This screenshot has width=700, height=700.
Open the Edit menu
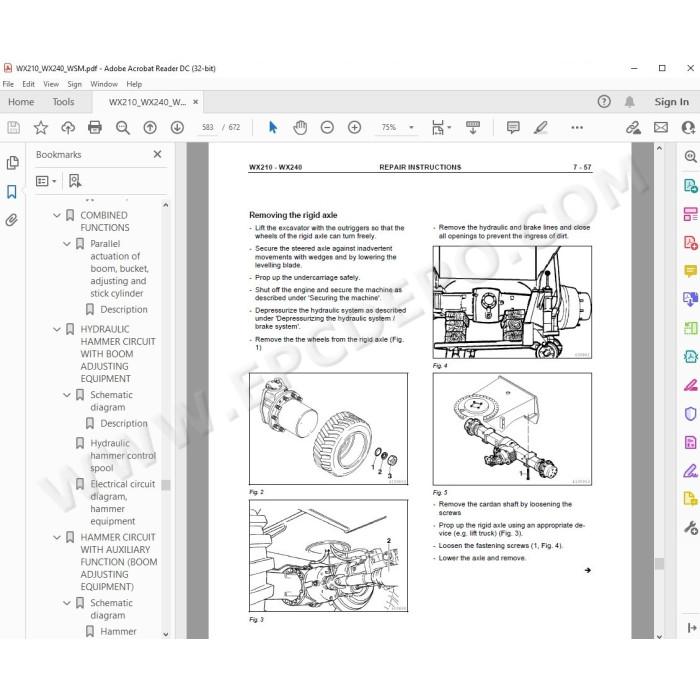click(x=28, y=84)
